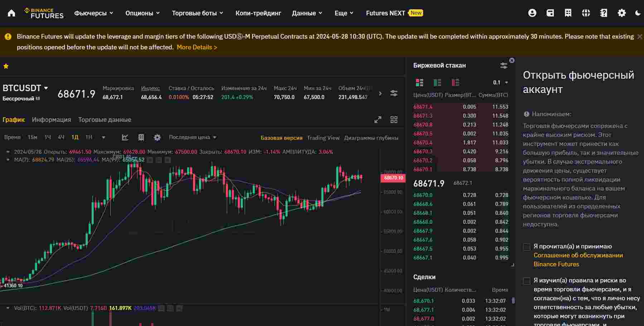The height and width of the screenshot is (326, 644).
Task: Click bid price 68670.0 in order book
Action: click(423, 195)
